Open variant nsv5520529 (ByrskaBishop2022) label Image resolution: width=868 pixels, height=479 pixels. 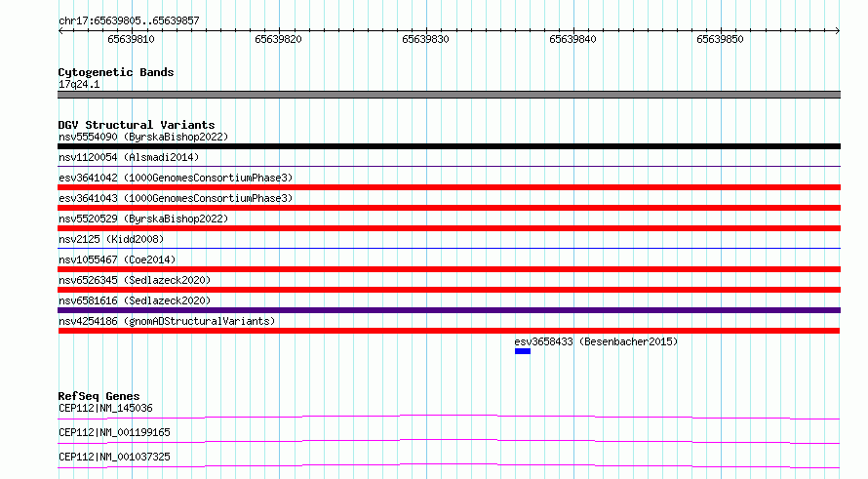click(143, 219)
